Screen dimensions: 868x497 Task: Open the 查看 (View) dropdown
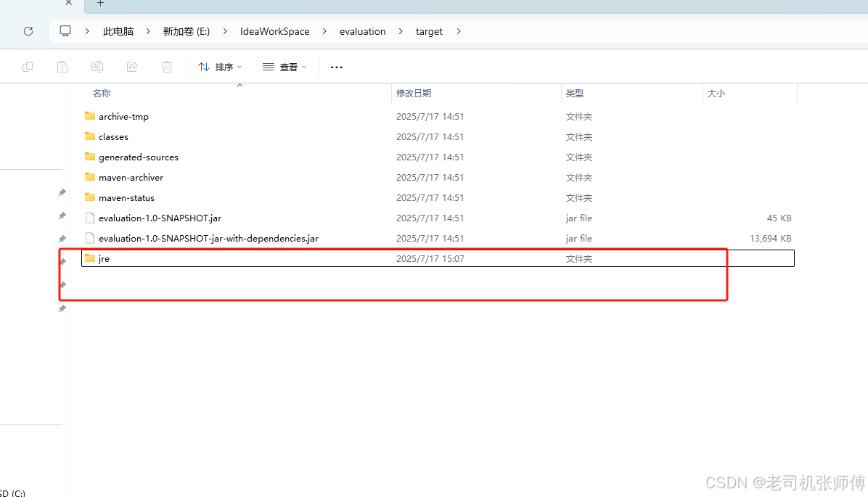(x=284, y=66)
